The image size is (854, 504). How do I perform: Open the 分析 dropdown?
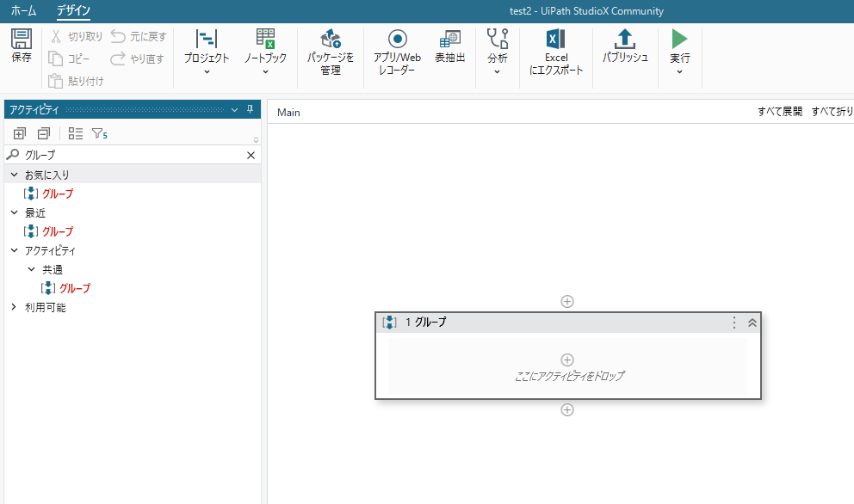(498, 52)
